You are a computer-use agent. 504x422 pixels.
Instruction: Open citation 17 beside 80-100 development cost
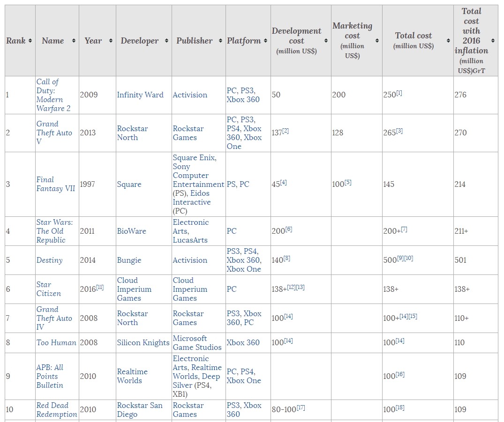coord(301,408)
